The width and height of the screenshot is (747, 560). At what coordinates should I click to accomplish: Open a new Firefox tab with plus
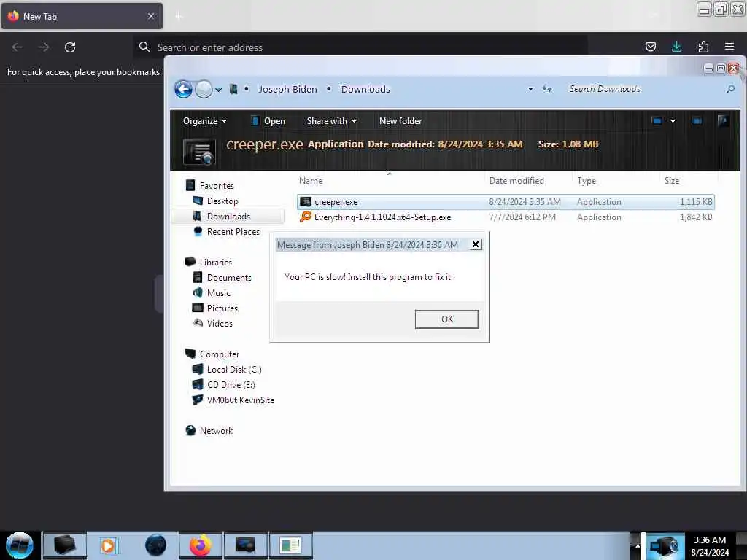tap(179, 17)
